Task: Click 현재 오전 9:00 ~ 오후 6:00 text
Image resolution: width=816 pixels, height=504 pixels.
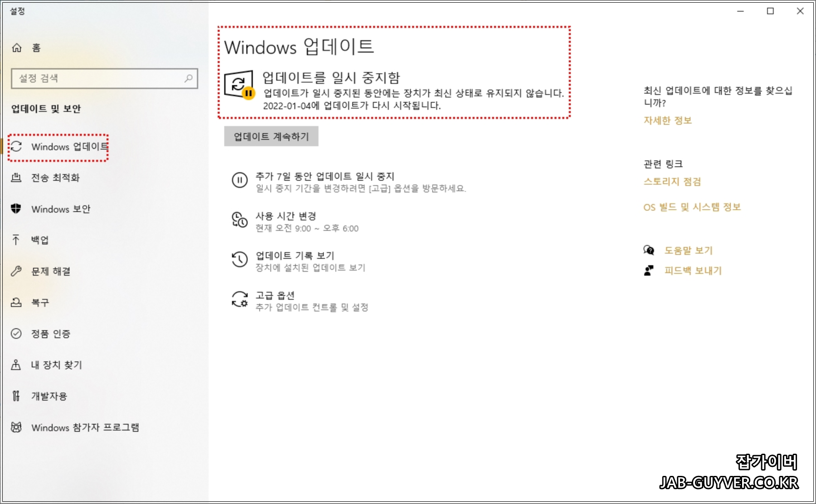Action: coord(307,228)
